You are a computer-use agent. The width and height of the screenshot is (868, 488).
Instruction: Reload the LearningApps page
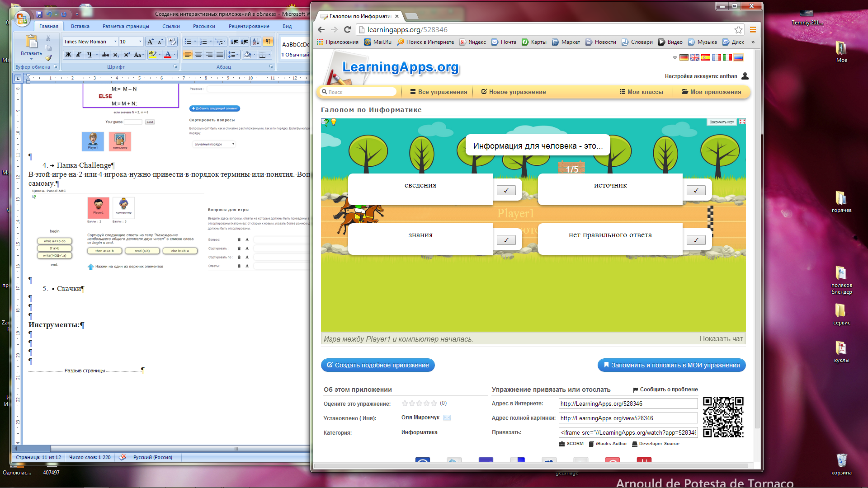(x=347, y=29)
